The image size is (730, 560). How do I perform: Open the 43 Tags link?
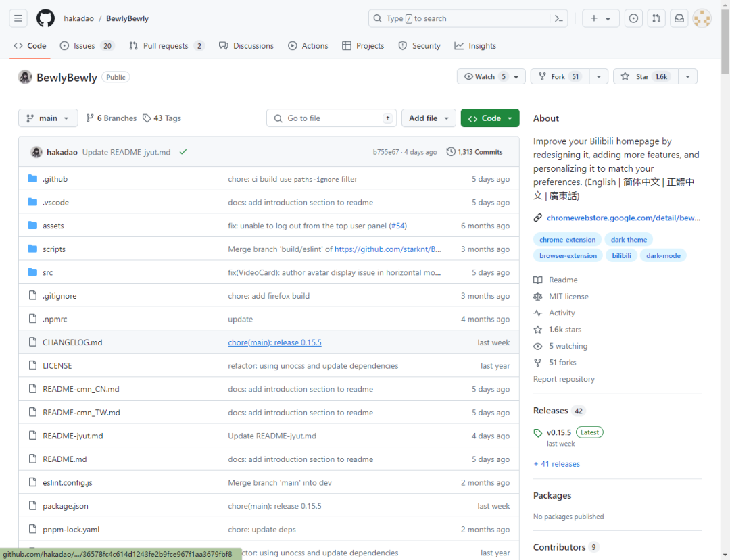tap(162, 118)
